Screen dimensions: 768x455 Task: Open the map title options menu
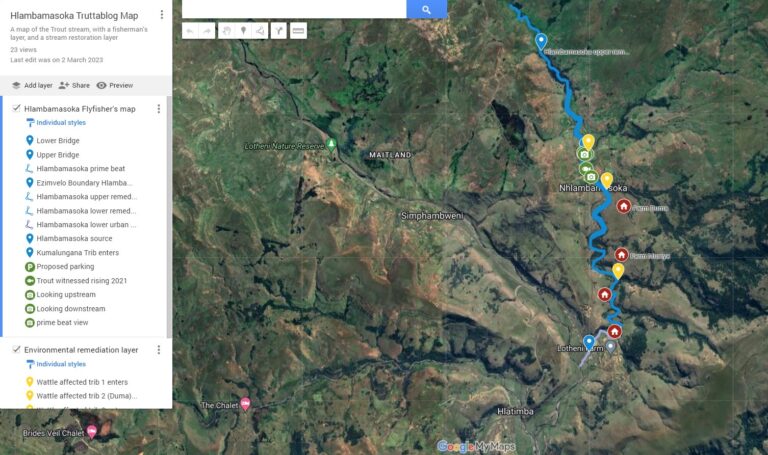tap(162, 15)
